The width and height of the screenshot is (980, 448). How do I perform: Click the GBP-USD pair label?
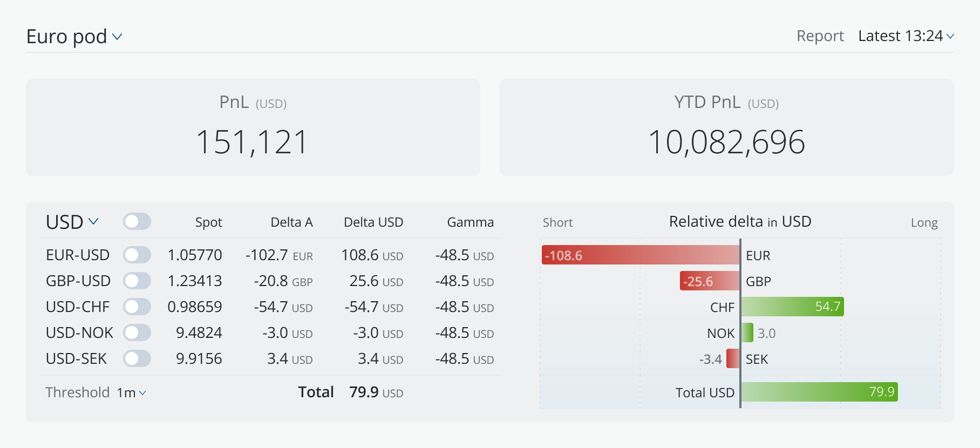click(78, 281)
